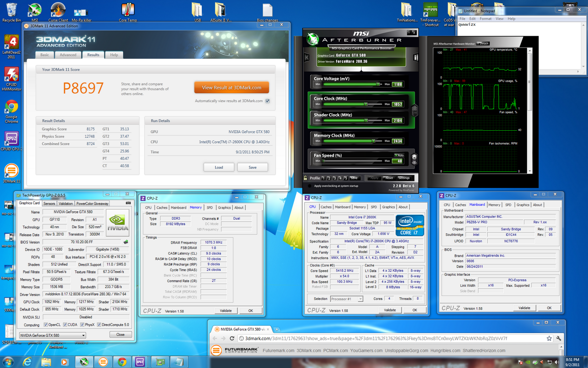Open Google Chrome desktop shortcut
The width and height of the screenshot is (588, 368).
click(x=11, y=111)
